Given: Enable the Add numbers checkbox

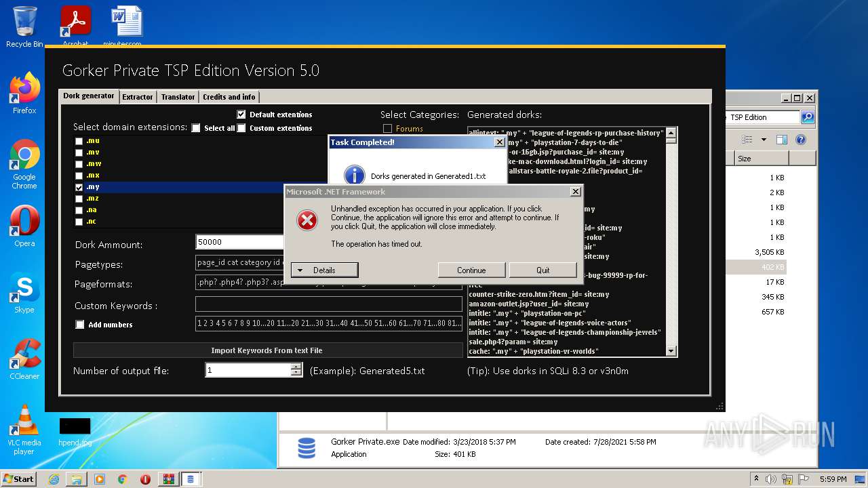Looking at the screenshot, I should point(79,325).
